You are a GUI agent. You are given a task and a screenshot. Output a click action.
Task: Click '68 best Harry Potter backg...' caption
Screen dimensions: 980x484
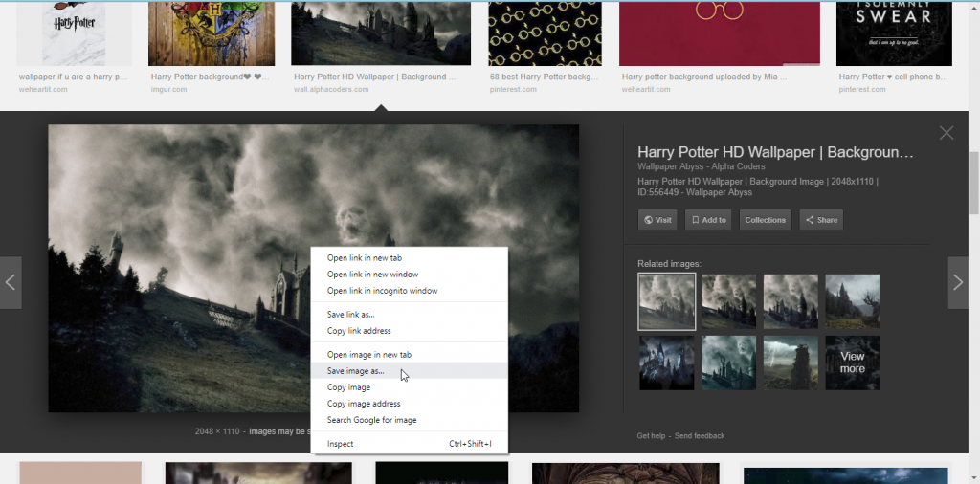click(x=544, y=77)
